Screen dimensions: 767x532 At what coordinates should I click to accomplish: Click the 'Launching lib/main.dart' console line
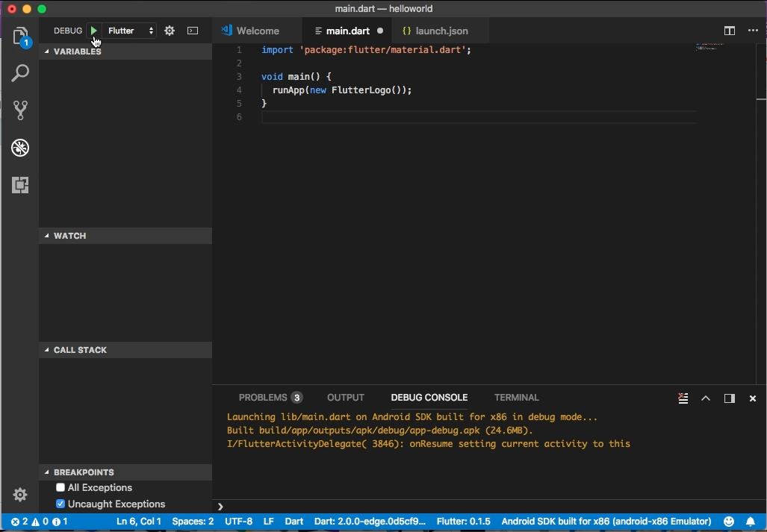pyautogui.click(x=412, y=417)
